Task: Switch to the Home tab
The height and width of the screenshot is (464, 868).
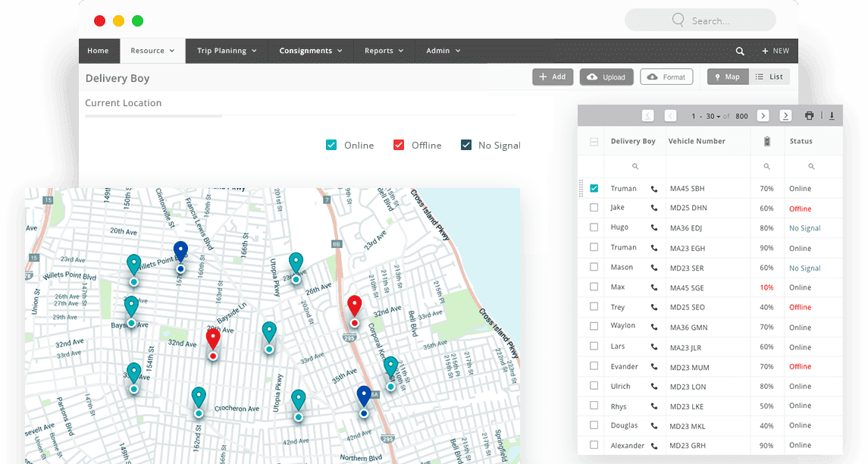Action: click(99, 51)
